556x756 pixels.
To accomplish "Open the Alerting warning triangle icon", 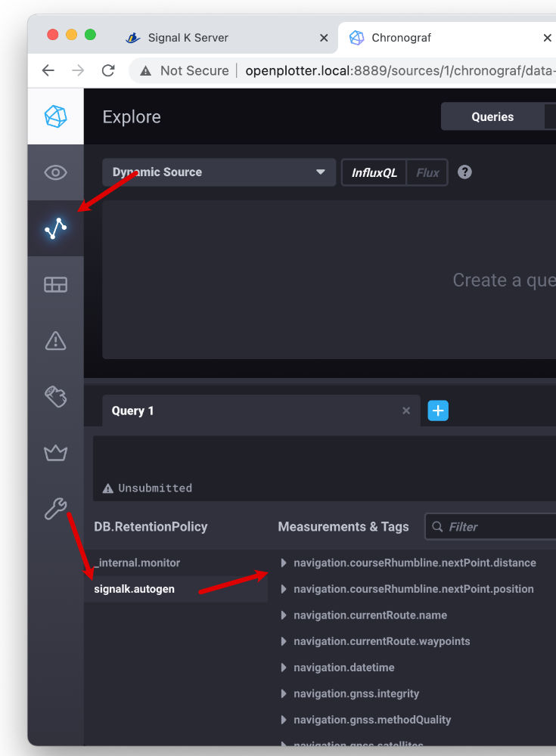I will click(55, 341).
